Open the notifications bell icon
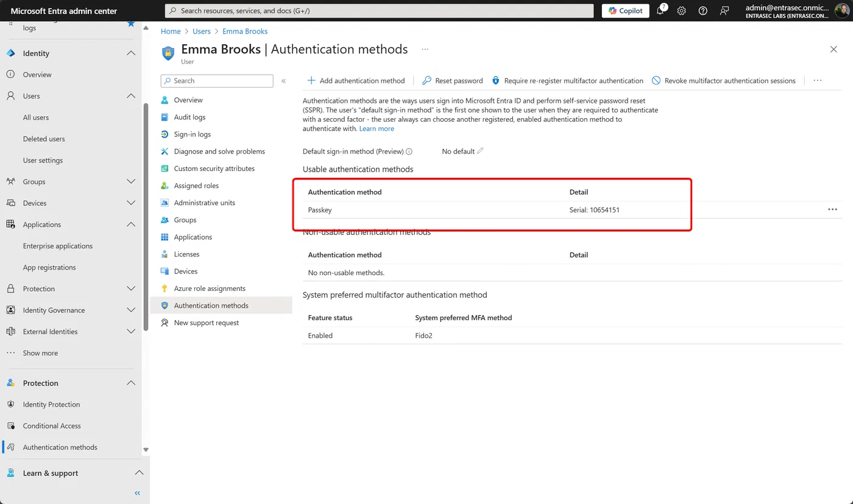853x504 pixels. tap(660, 11)
